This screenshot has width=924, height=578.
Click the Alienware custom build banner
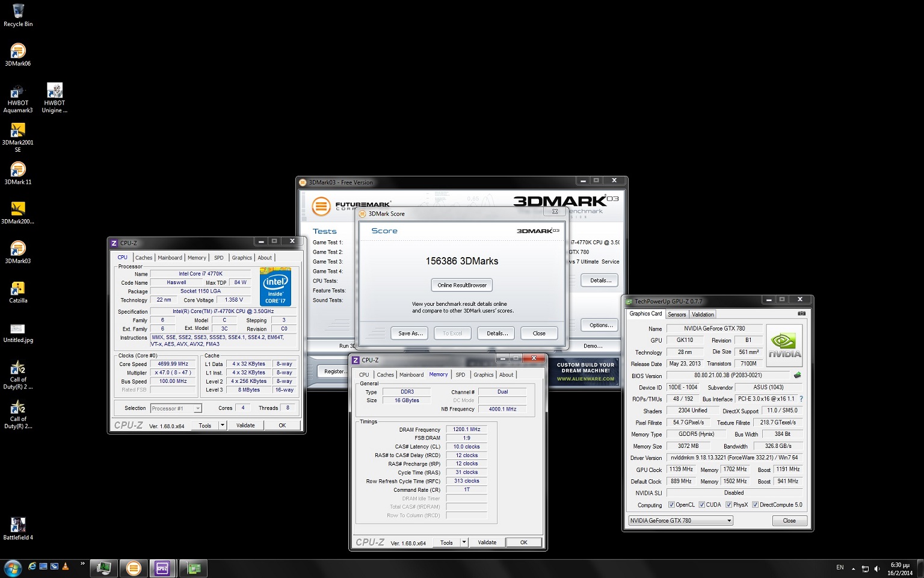585,371
